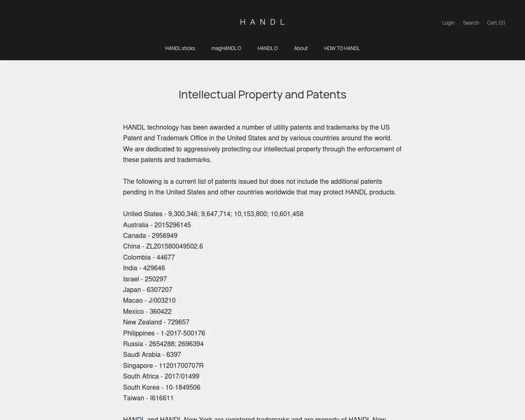Select the page title Intellectual Property and Patents
Screen dimensions: 525x420
tap(262, 94)
